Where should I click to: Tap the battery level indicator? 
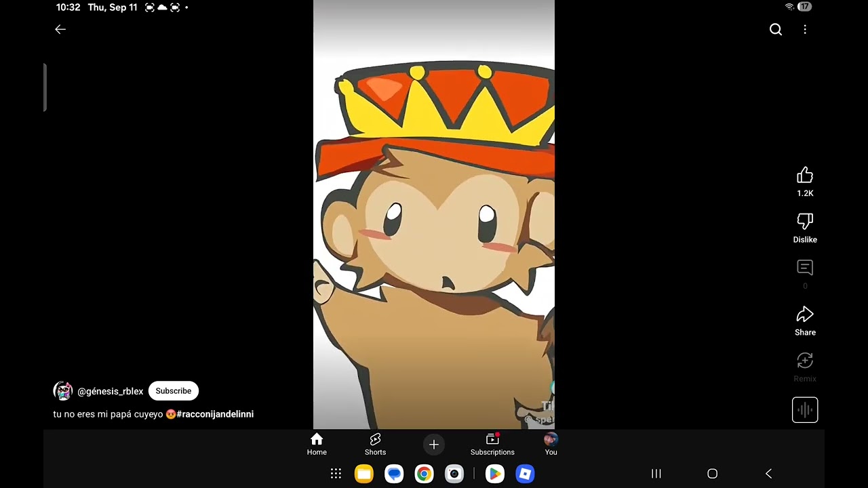coord(804,7)
